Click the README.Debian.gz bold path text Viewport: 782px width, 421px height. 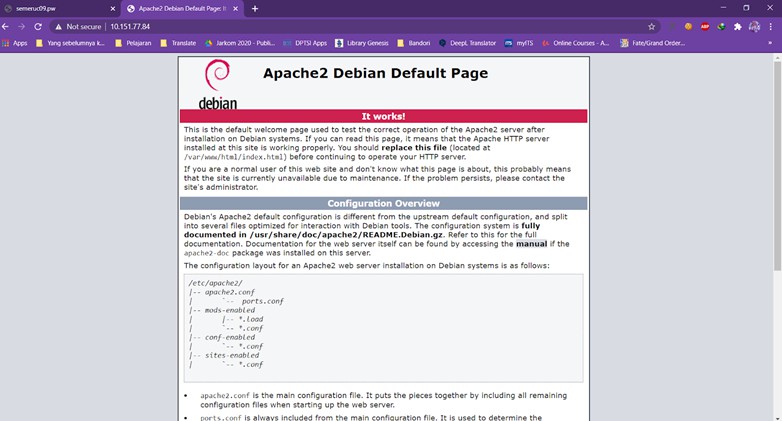pyautogui.click(x=346, y=235)
